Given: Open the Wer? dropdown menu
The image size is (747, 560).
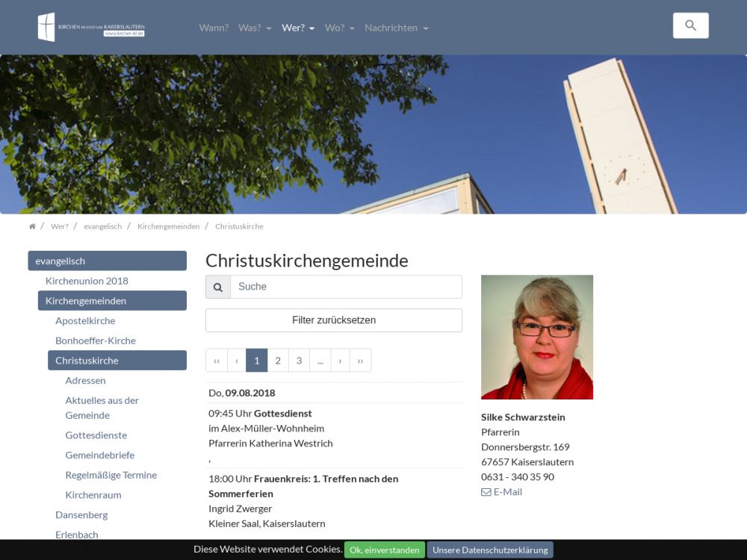Looking at the screenshot, I should click(x=298, y=28).
